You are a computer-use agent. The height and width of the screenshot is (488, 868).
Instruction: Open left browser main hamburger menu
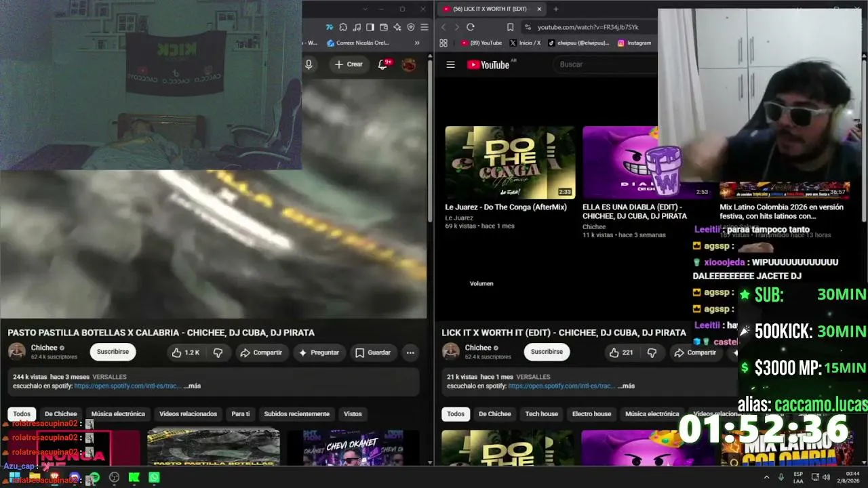[x=425, y=27]
